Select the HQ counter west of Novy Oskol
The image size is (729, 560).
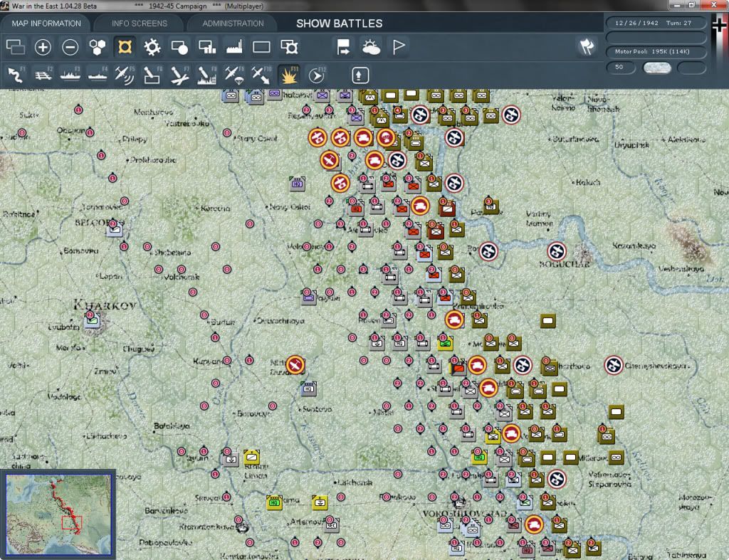click(297, 183)
